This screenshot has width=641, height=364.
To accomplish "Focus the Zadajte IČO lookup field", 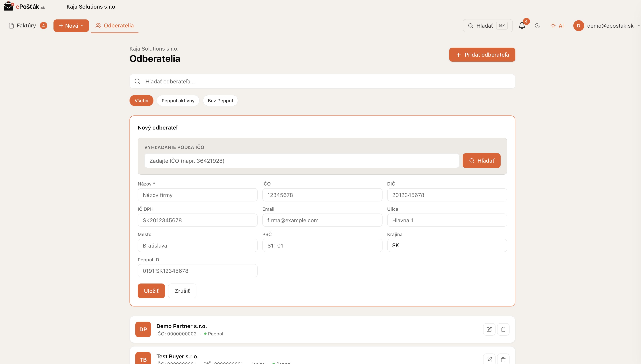I will coord(301,161).
